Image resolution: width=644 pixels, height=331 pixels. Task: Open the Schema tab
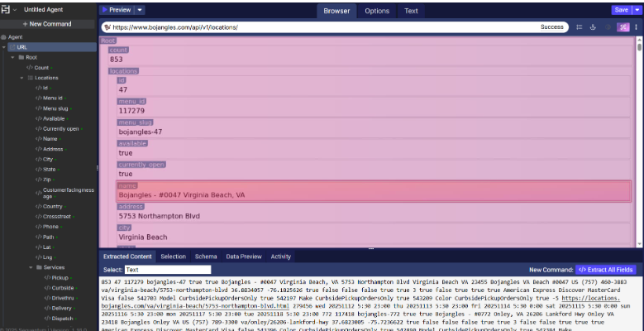[x=206, y=257]
